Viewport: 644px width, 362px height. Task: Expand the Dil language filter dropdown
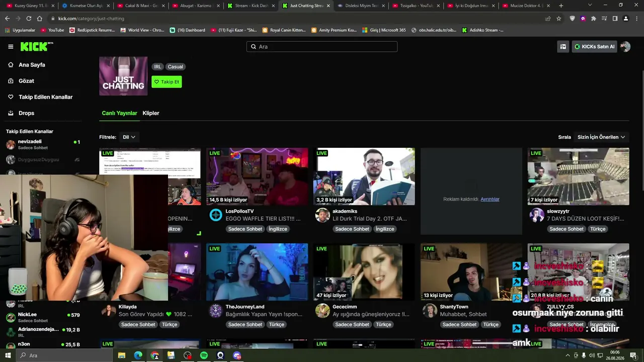pyautogui.click(x=129, y=137)
